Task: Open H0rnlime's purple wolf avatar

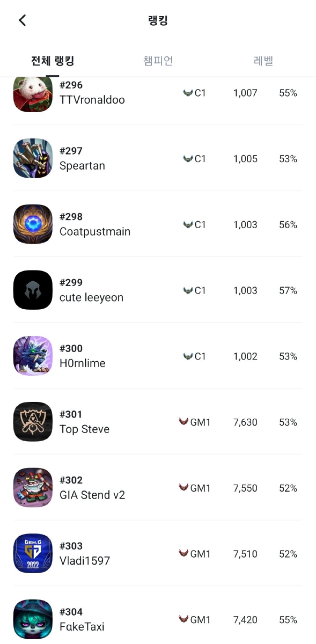Action: 33,356
